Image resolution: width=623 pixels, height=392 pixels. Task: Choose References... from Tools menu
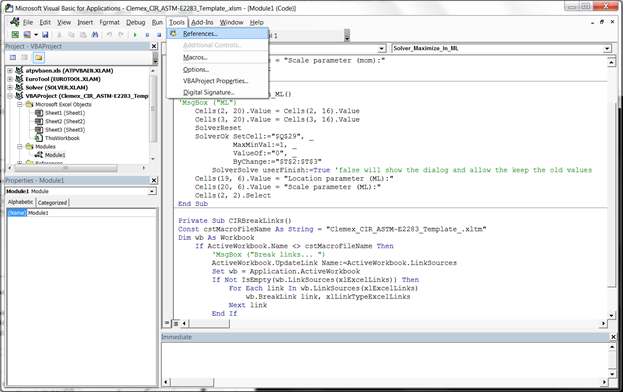click(218, 34)
